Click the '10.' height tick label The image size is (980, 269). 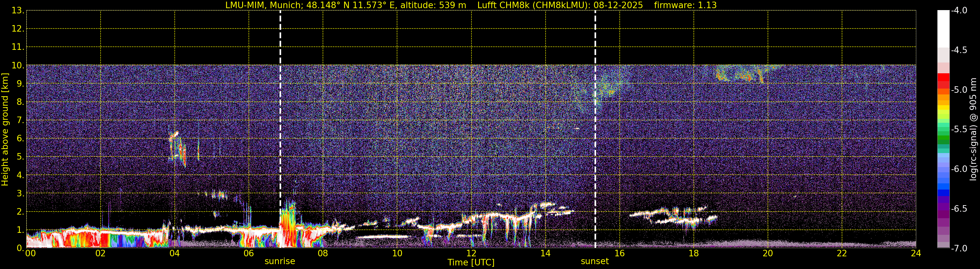[18, 65]
